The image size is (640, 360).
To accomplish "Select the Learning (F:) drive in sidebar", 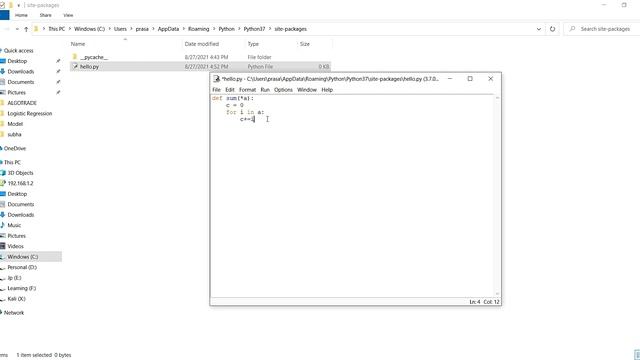I will [x=21, y=288].
